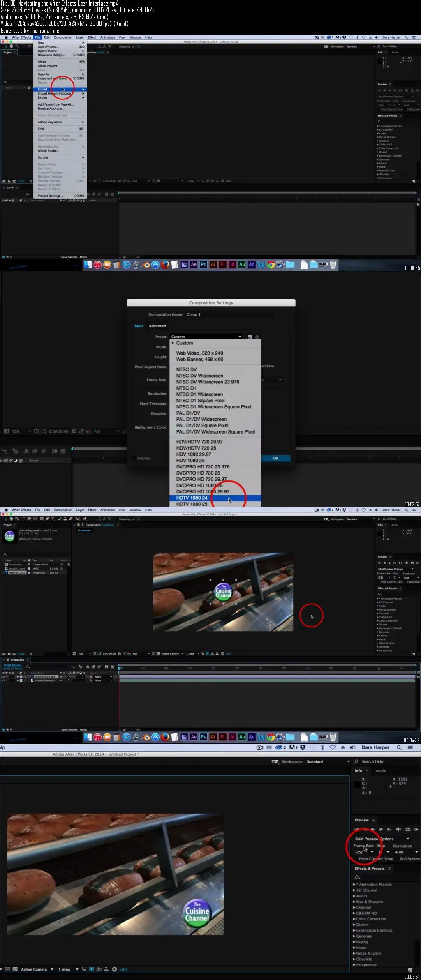
Task: Select the Clone Stamp tool in breadvideo frame toolbar
Action: click(x=65, y=519)
